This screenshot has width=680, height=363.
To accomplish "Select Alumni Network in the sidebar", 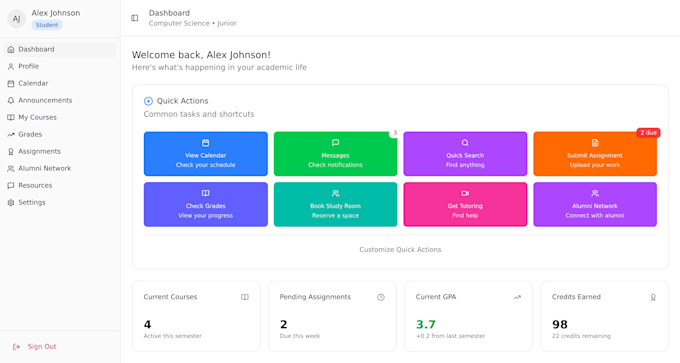I will [60, 168].
